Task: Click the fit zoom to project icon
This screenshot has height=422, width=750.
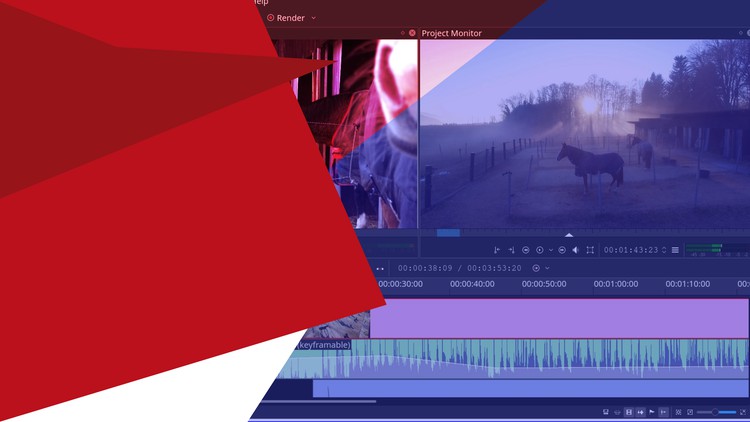Action: (x=678, y=412)
